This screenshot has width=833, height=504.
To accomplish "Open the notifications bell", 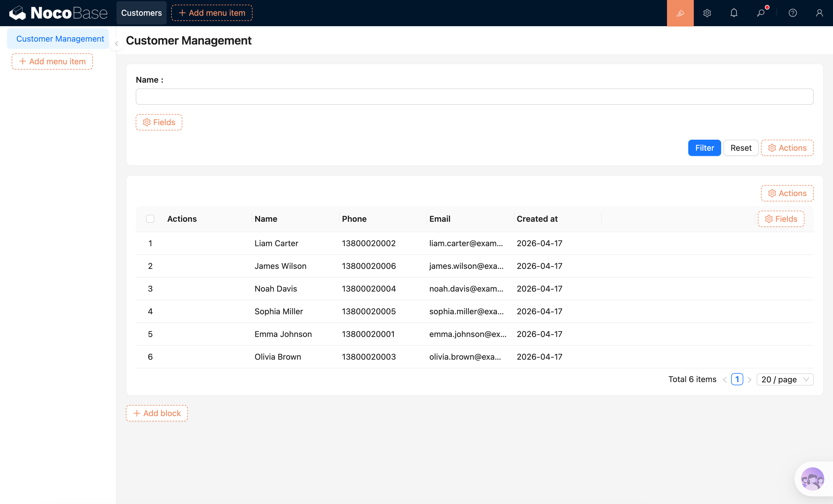I will tap(734, 13).
